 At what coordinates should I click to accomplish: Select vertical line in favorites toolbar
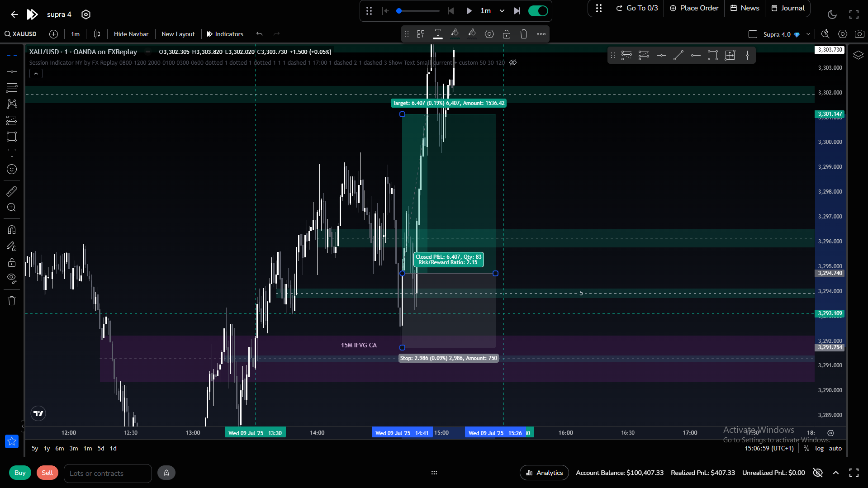coord(747,56)
